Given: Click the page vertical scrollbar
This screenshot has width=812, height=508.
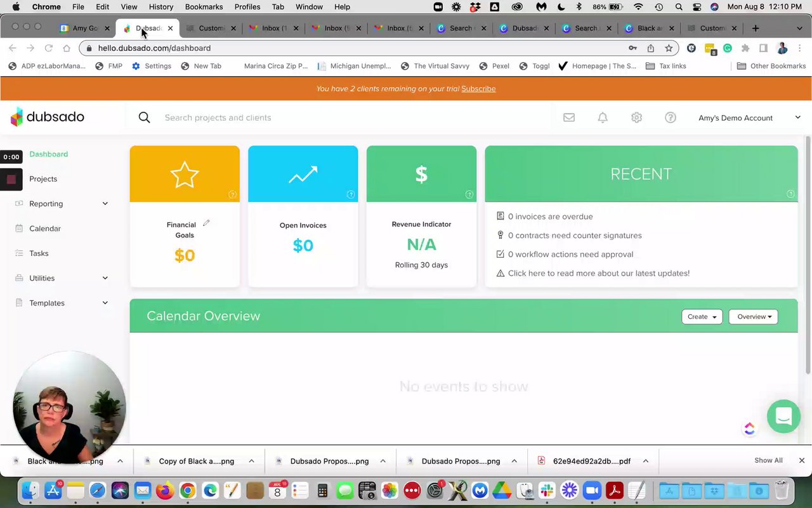Looking at the screenshot, I should [808, 254].
